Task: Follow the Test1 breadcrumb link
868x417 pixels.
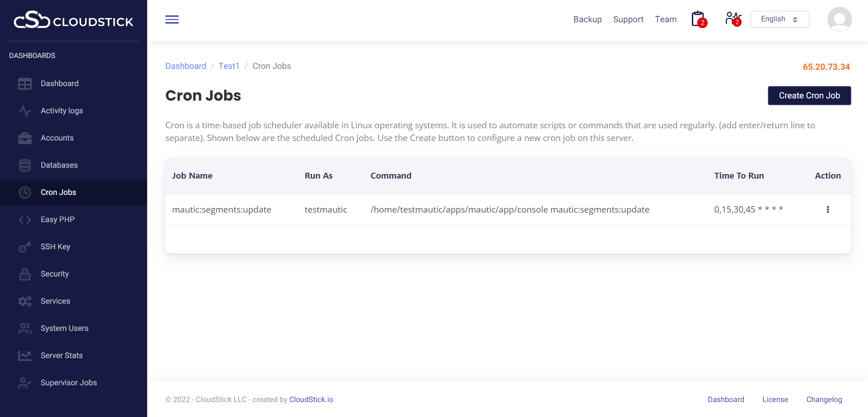Action: coord(229,66)
